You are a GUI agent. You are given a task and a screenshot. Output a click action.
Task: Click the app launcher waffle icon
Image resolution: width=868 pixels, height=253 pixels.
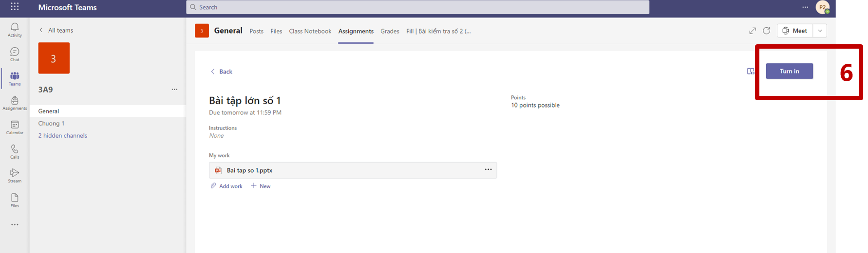(15, 7)
